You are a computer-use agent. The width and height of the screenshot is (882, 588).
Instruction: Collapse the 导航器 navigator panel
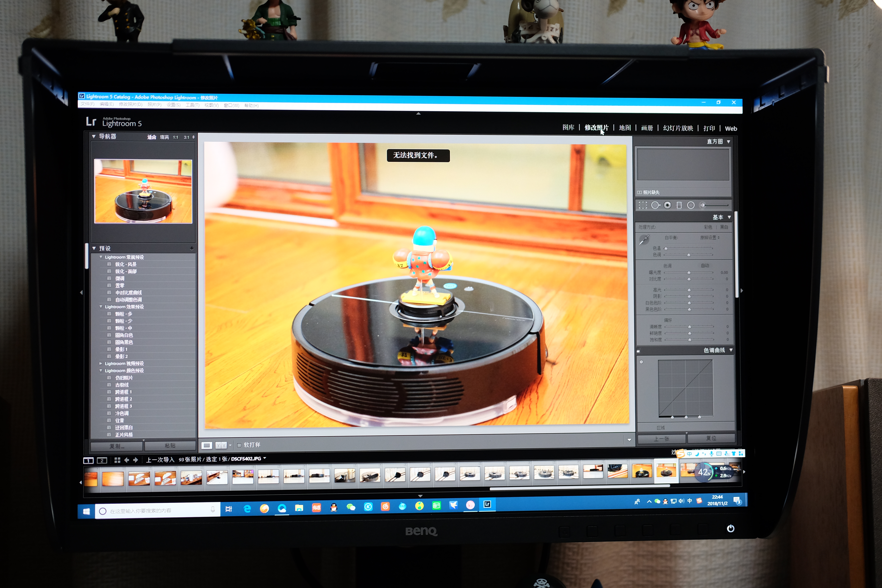pyautogui.click(x=94, y=137)
